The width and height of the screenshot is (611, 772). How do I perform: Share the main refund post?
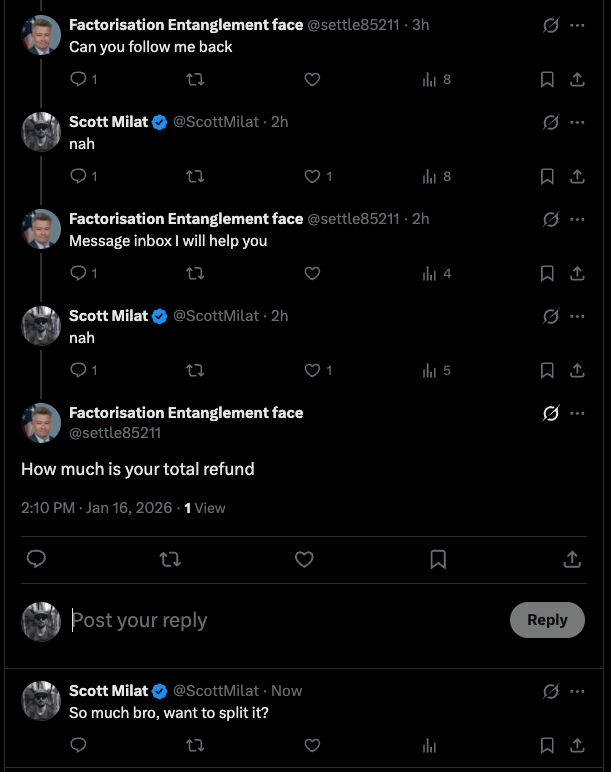[572, 560]
